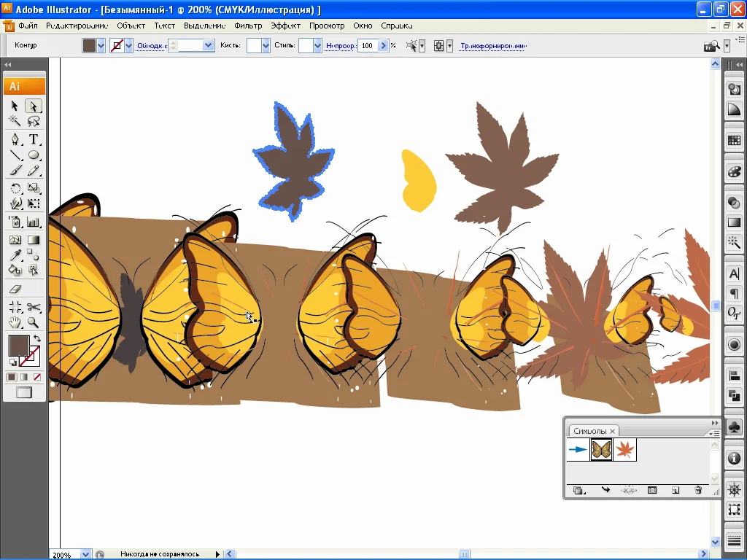Open the stroke weight dropdown
Image resolution: width=747 pixels, height=560 pixels.
pos(208,46)
